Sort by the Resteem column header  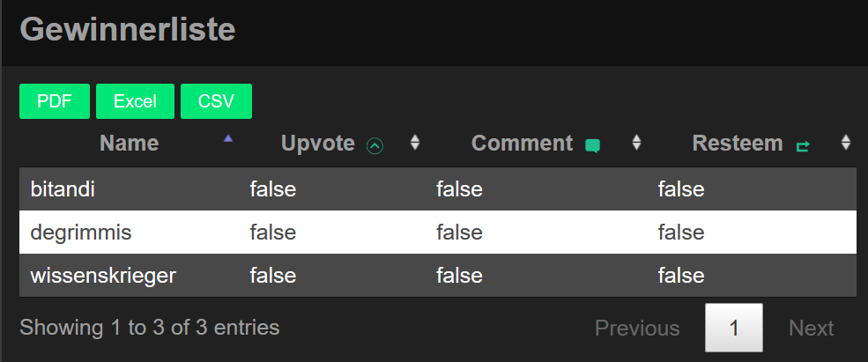click(737, 144)
